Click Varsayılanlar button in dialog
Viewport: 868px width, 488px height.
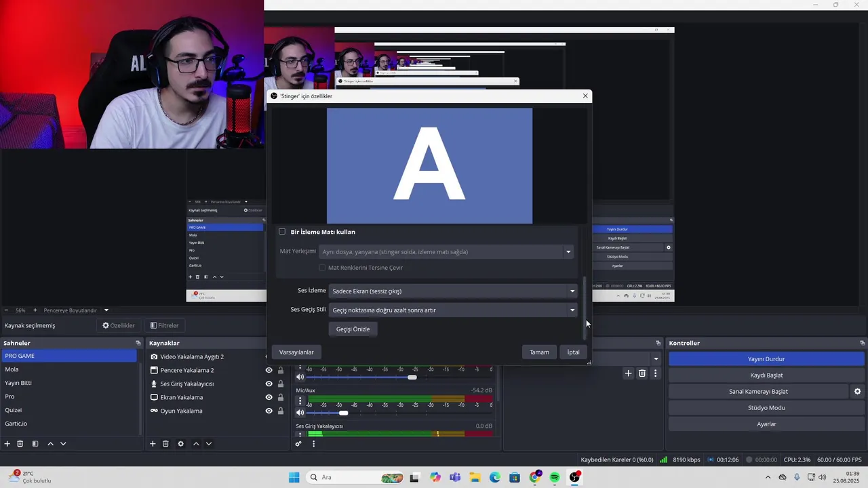tap(296, 352)
